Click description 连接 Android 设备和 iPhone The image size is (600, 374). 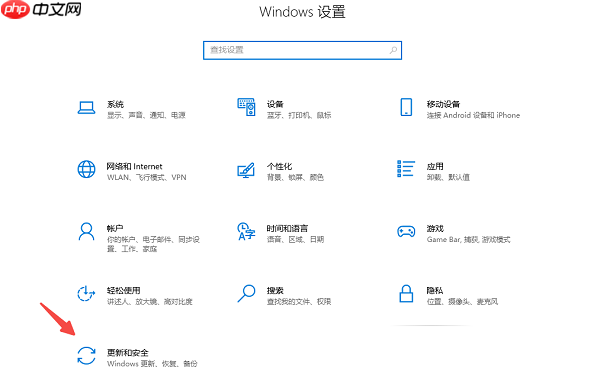473,115
